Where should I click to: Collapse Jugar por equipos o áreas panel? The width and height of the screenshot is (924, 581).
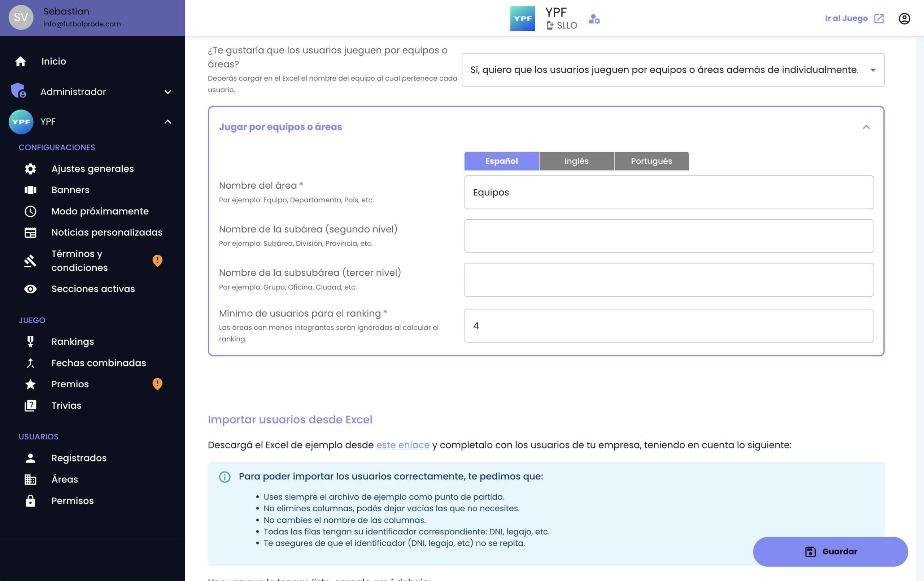click(x=866, y=127)
